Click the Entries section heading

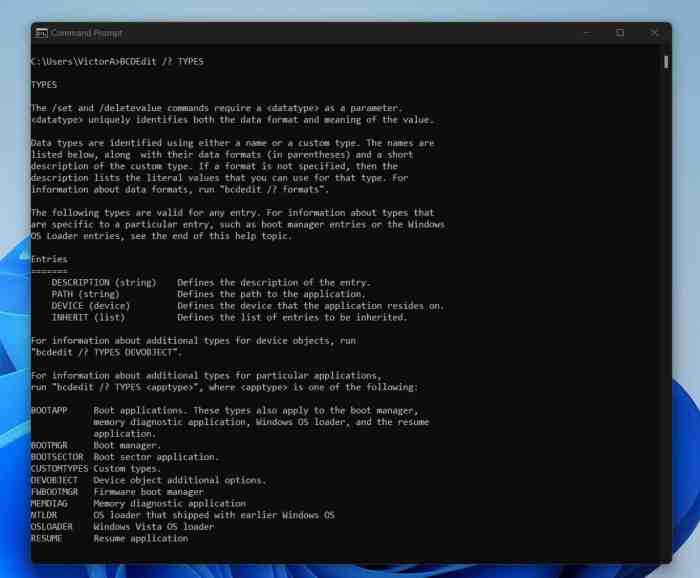tap(49, 259)
